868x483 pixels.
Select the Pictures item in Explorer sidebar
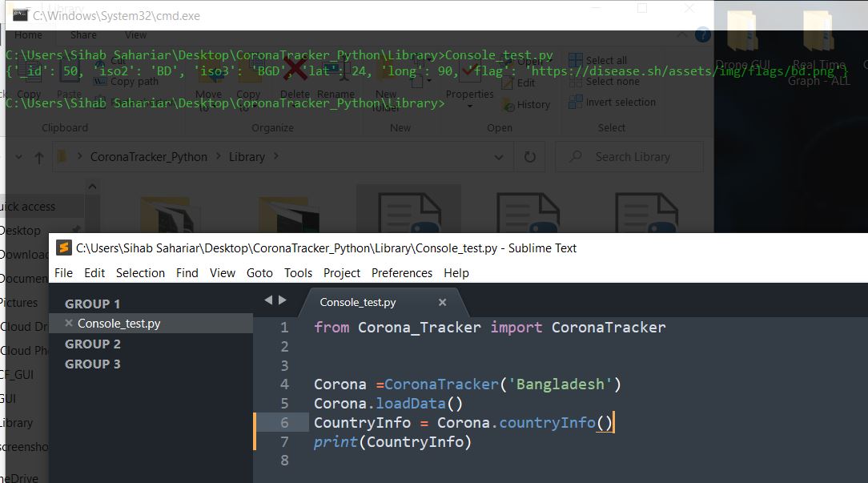pyautogui.click(x=19, y=303)
